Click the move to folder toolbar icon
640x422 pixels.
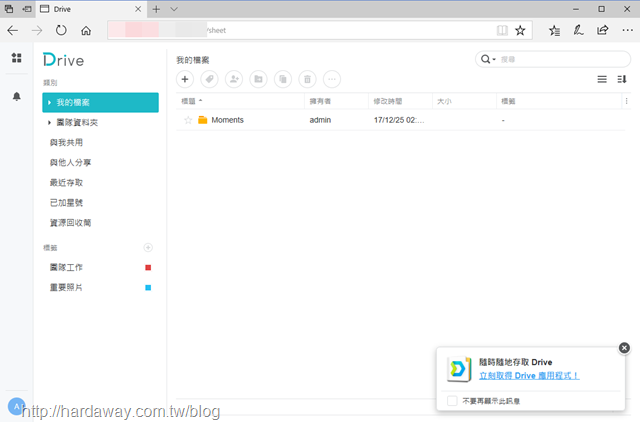(x=258, y=79)
